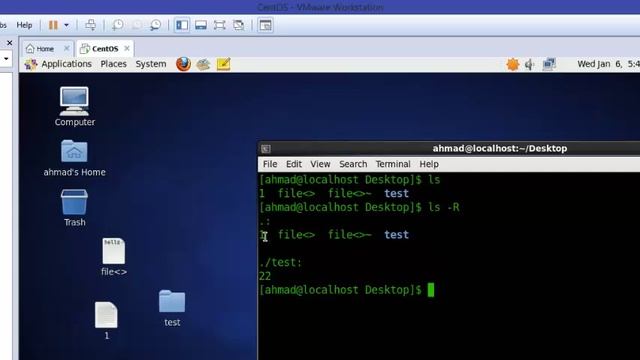Close the CentOS tab
This screenshot has width=640, height=360.
pos(127,49)
